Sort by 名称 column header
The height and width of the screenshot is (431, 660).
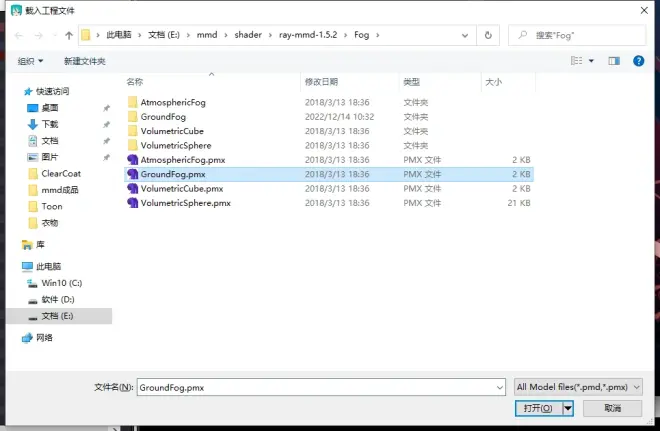coord(135,82)
